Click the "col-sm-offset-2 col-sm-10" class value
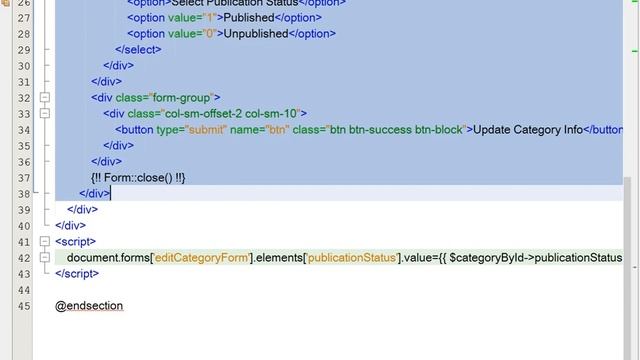This screenshot has width=640, height=360. tap(231, 113)
